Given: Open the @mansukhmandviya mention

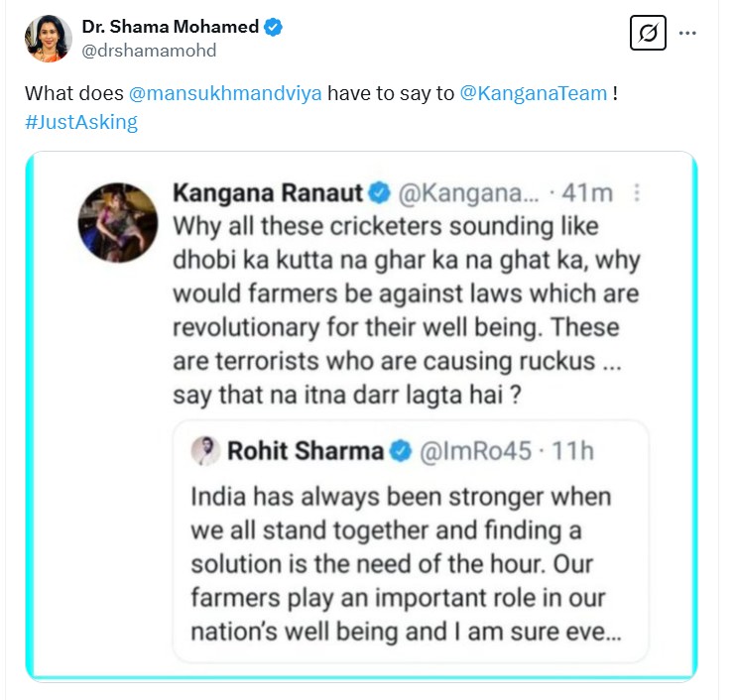Looking at the screenshot, I should (225, 94).
